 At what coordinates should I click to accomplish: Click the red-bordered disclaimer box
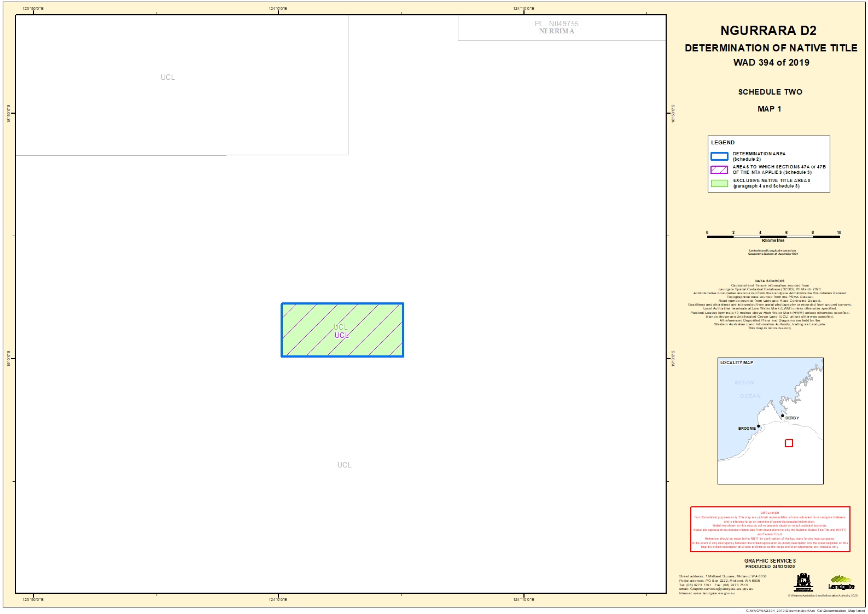(770, 529)
